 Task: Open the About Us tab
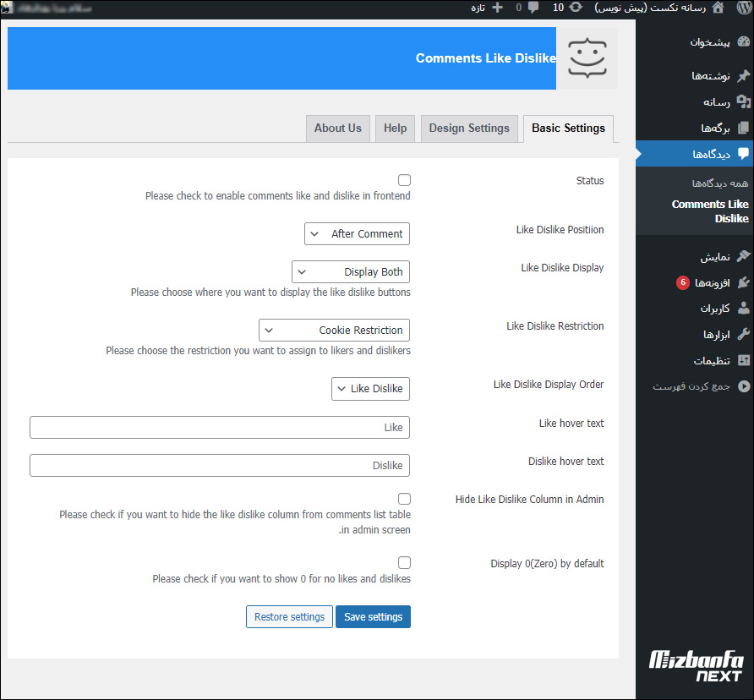(x=337, y=129)
